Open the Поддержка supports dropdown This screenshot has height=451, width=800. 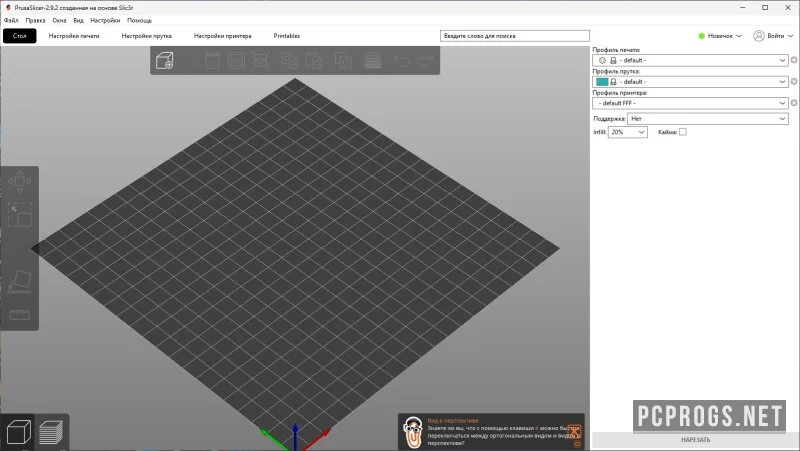coord(708,118)
